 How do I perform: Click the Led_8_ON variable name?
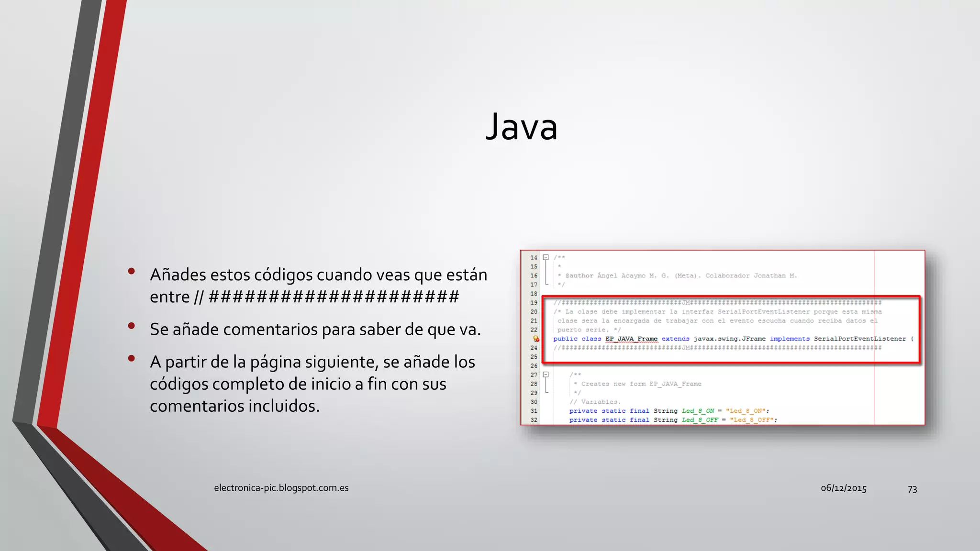698,411
